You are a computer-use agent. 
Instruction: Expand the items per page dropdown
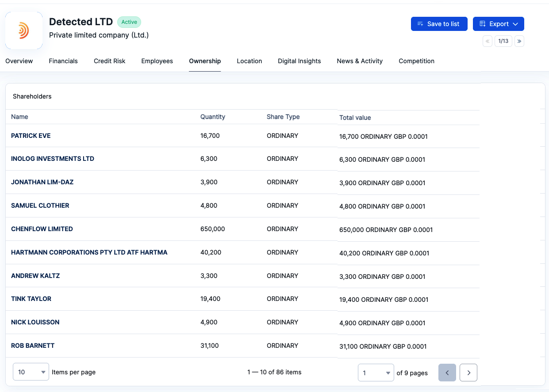pos(31,372)
